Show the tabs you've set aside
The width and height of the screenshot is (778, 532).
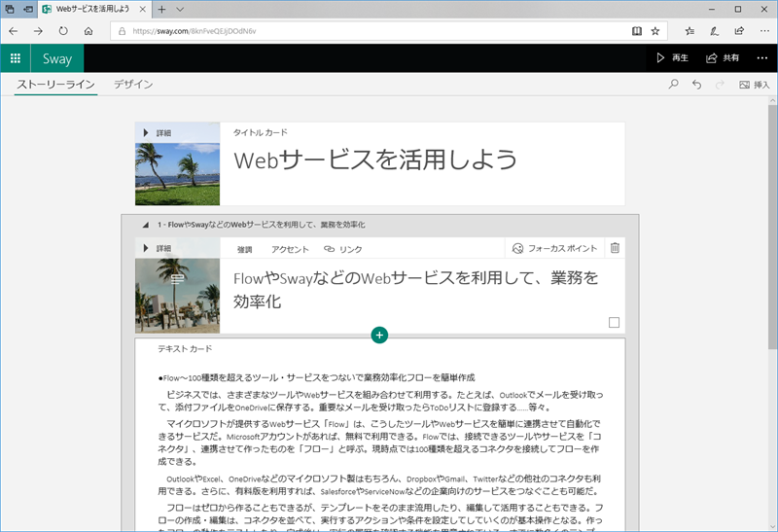[10, 9]
